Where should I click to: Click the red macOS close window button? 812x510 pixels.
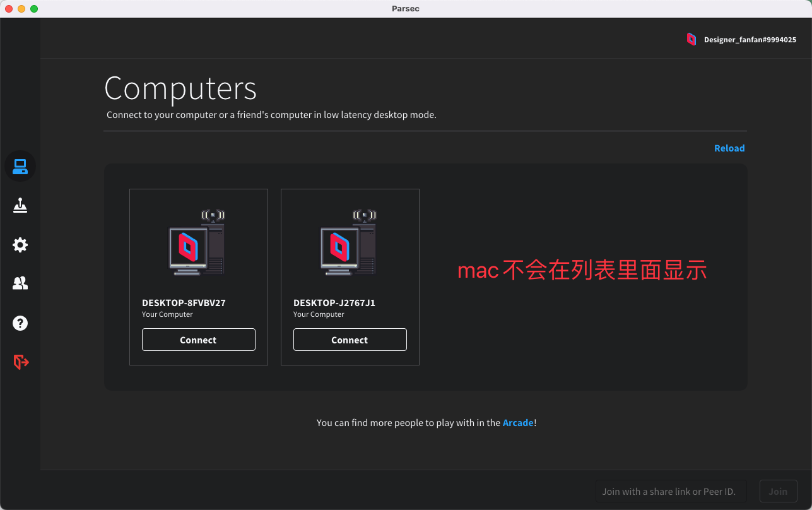point(9,9)
